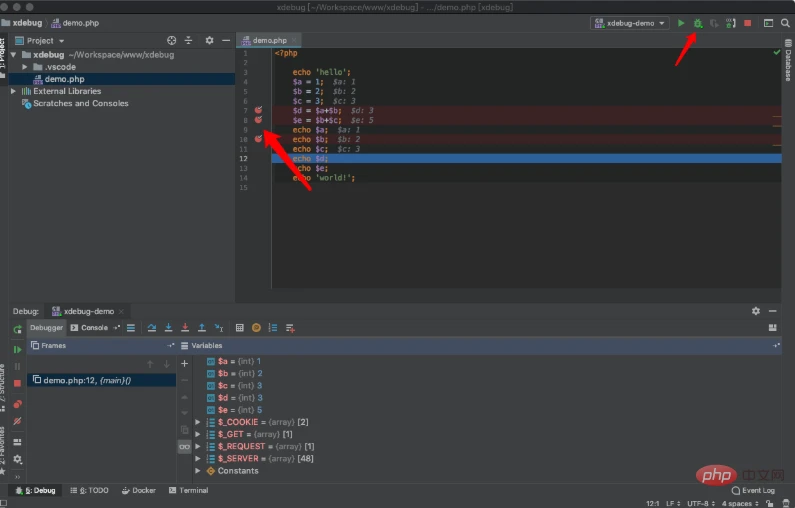Step out of the current function
Screen dimensions: 795x508
coord(202,328)
